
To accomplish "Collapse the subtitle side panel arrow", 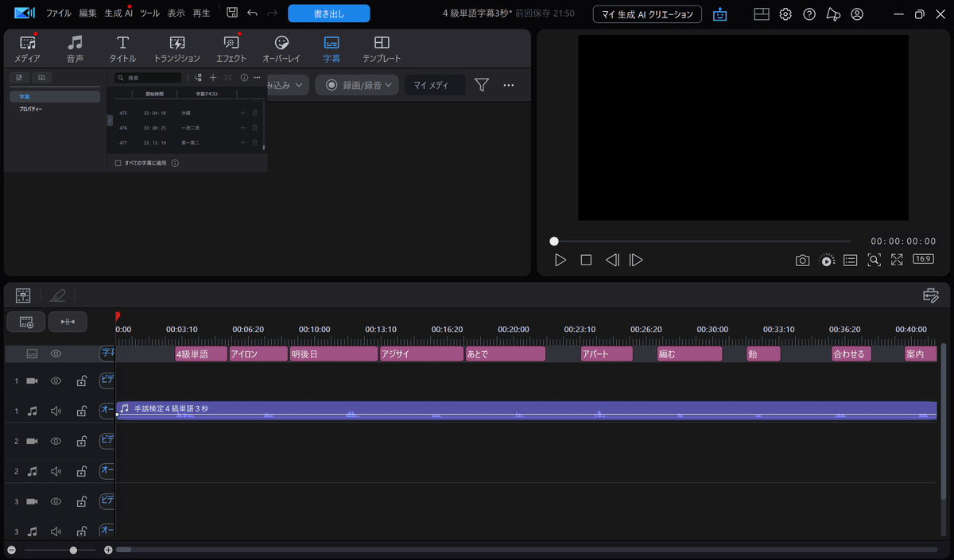I will pyautogui.click(x=110, y=120).
